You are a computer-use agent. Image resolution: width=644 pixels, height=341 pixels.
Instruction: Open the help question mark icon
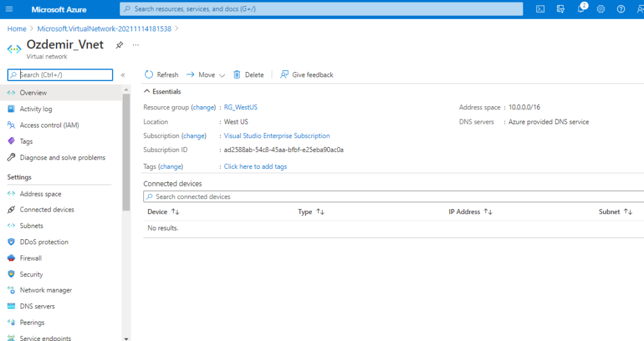click(x=621, y=9)
